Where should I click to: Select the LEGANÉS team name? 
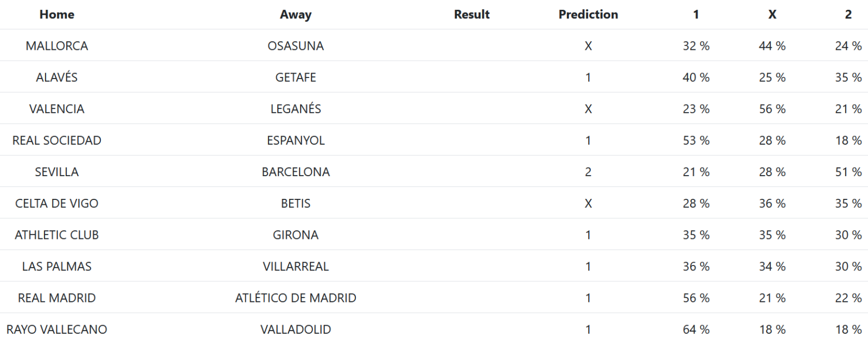(x=295, y=109)
